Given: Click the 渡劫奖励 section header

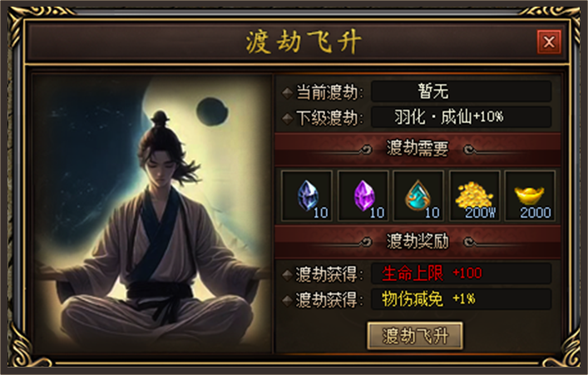Looking at the screenshot, I should [418, 241].
